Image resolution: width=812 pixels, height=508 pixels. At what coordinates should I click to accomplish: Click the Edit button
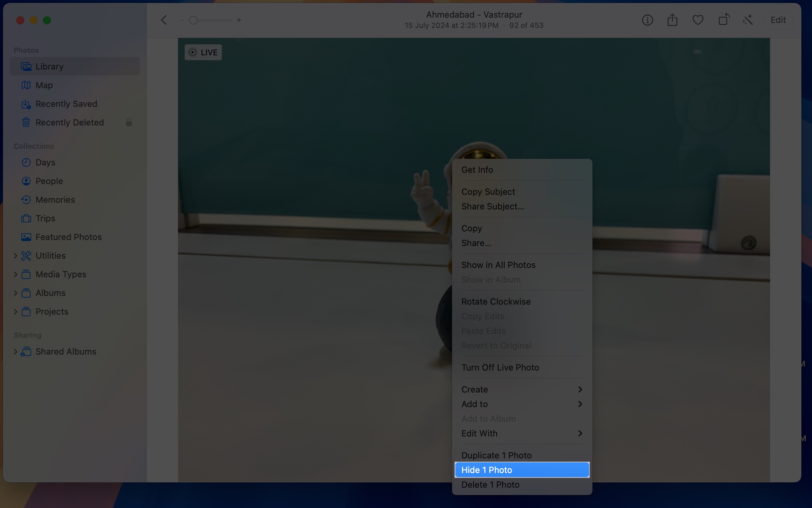click(778, 20)
